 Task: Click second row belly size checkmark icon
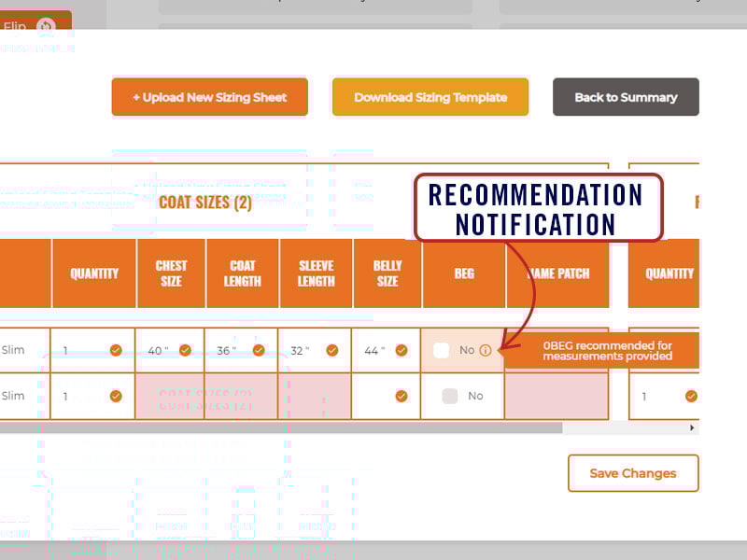coord(402,396)
